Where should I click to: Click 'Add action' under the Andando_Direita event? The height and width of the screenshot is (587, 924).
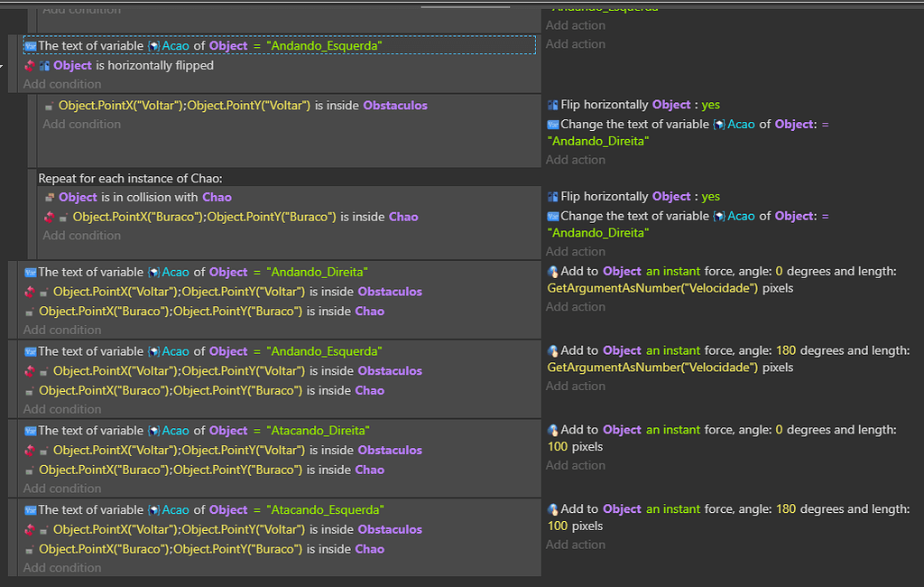(575, 306)
